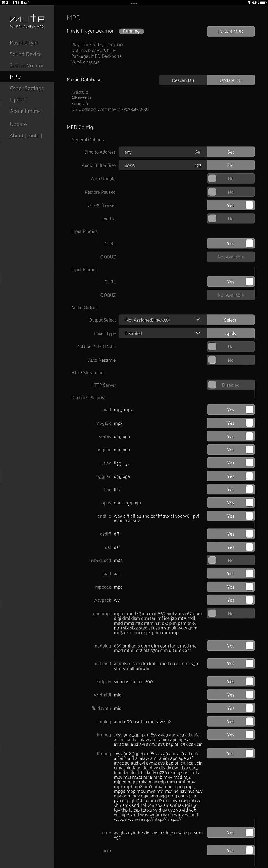Toggle the mad decoder plugin

(x=231, y=410)
